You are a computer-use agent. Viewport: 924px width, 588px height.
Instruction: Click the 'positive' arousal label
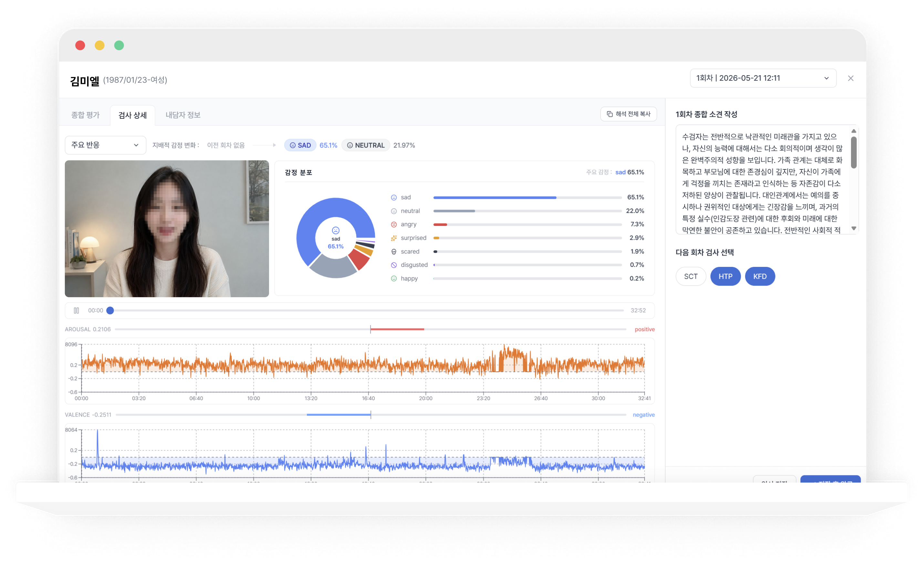point(645,329)
